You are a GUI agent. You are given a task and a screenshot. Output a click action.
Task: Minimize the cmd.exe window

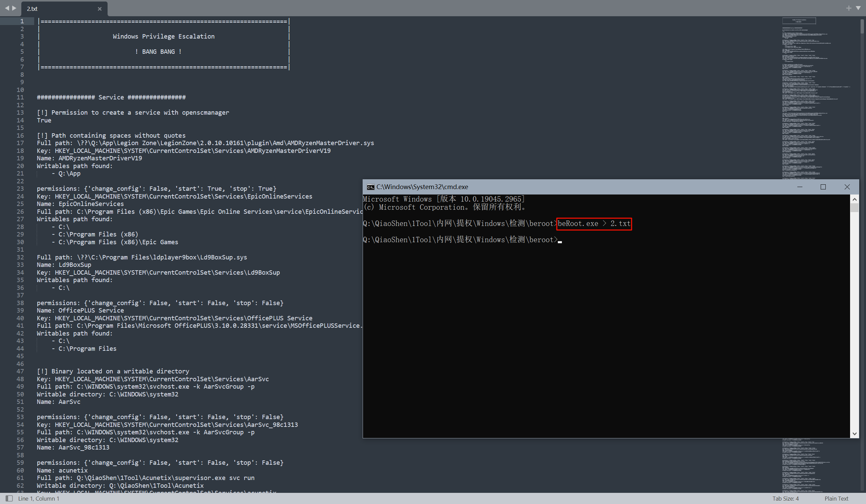click(800, 187)
